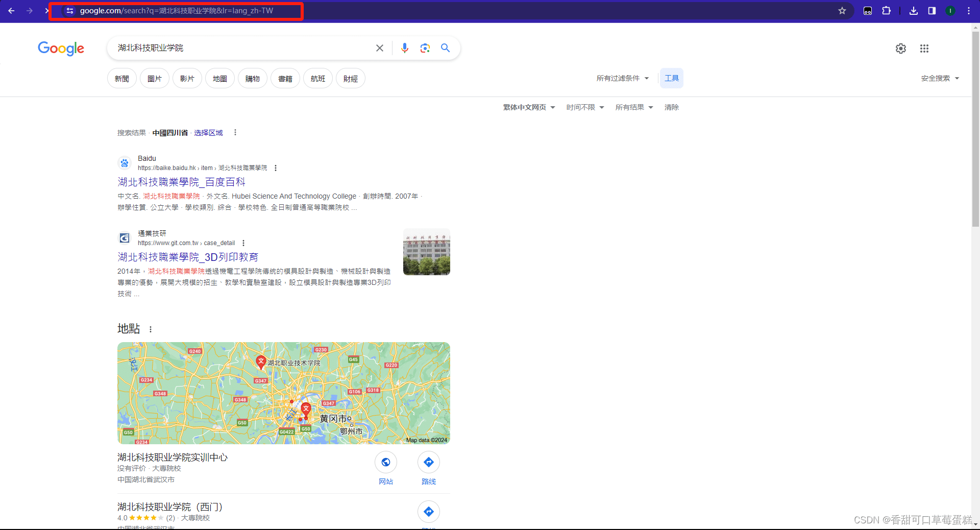Expand 所有结果 dropdown
980x530 pixels.
(634, 107)
